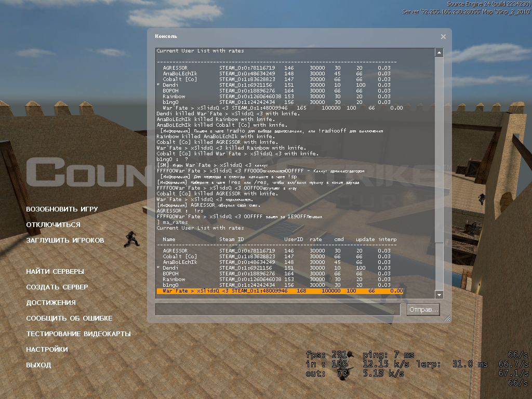Click 'AnaBoLEchIk killed Rainbow with knife.' line
Image resolution: width=532 pixels, height=399 pixels.
(216, 119)
